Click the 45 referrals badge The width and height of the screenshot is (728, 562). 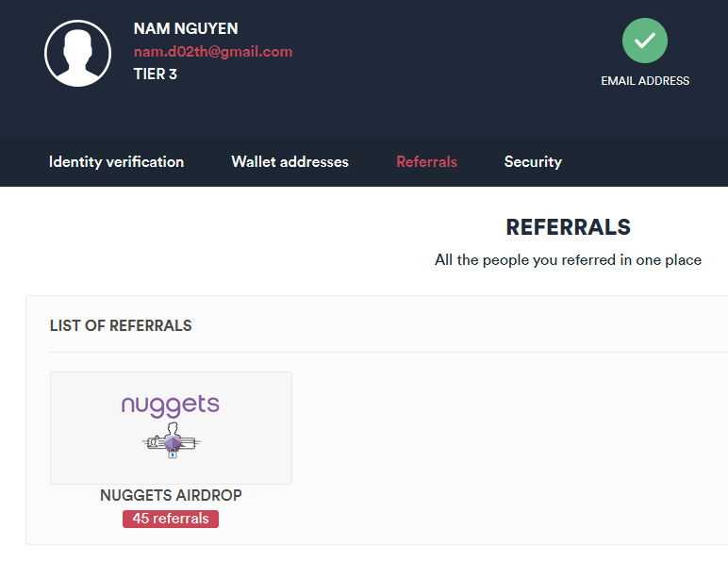tap(171, 519)
